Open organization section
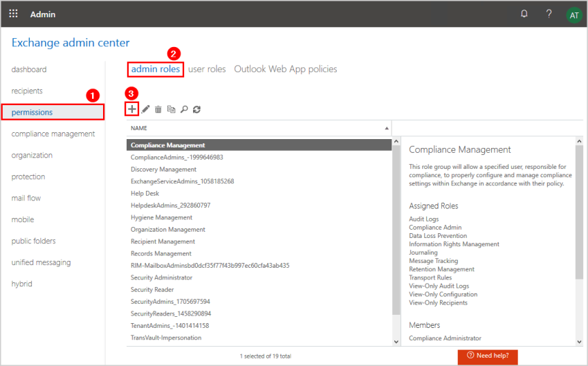 [x=32, y=155]
